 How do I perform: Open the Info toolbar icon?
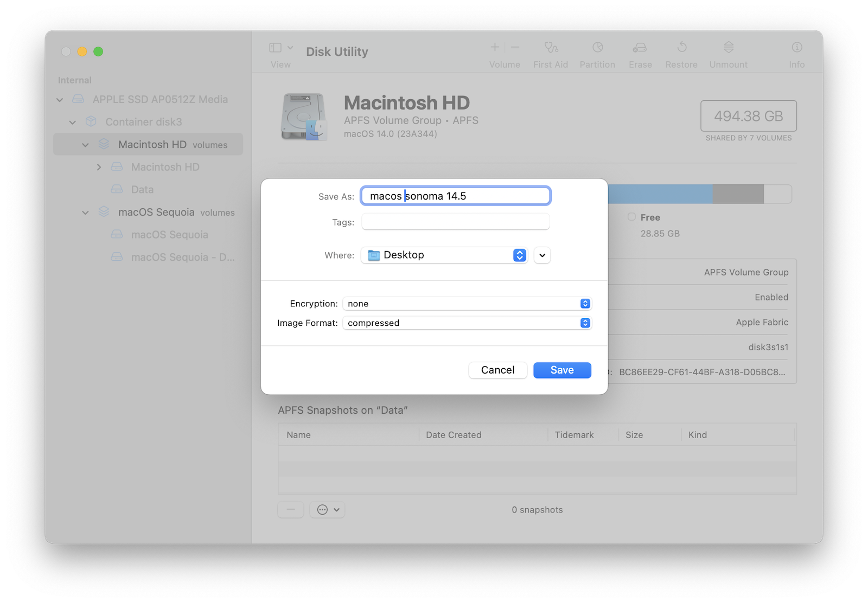(x=797, y=48)
